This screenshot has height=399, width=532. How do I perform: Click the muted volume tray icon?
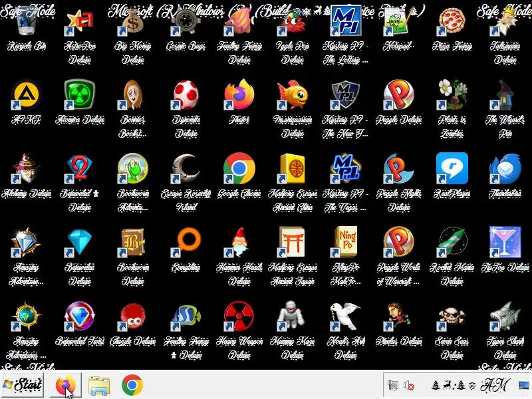tap(409, 386)
